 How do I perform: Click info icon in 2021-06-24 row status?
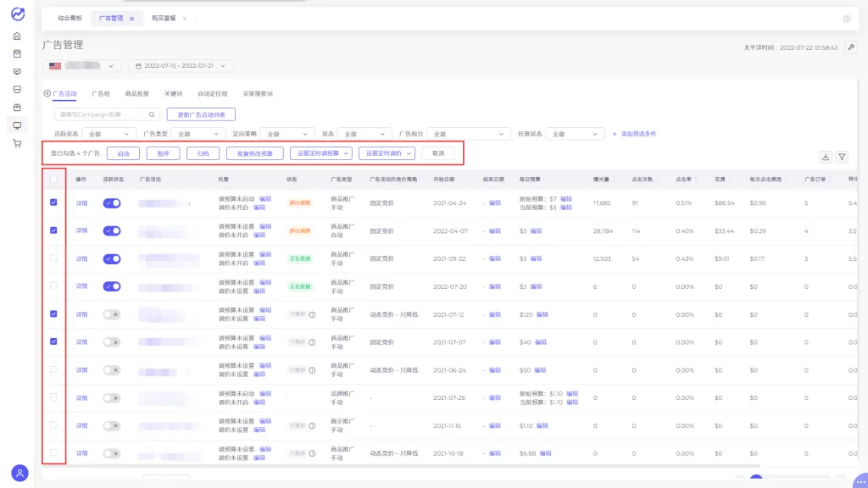coord(312,370)
